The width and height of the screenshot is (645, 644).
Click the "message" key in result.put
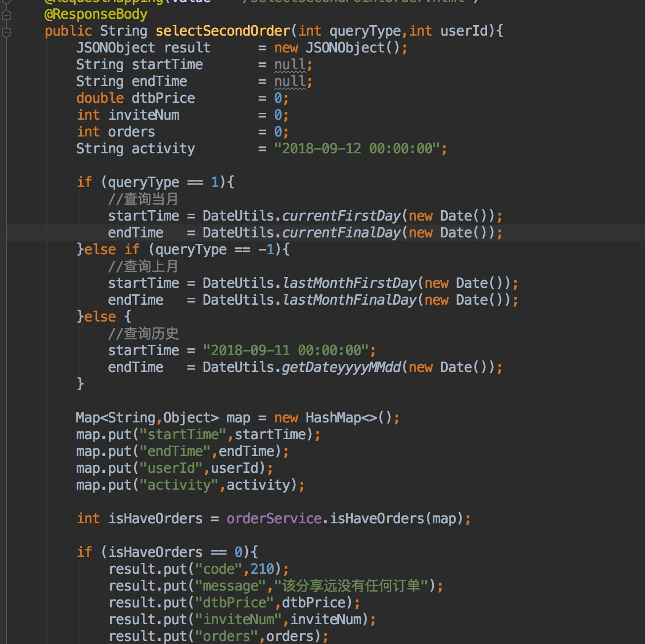pyautogui.click(x=230, y=586)
